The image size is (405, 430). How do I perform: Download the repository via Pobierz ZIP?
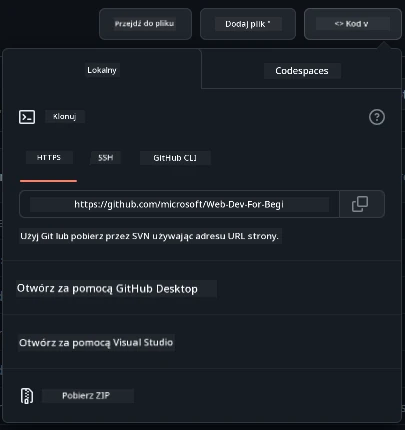click(x=86, y=396)
